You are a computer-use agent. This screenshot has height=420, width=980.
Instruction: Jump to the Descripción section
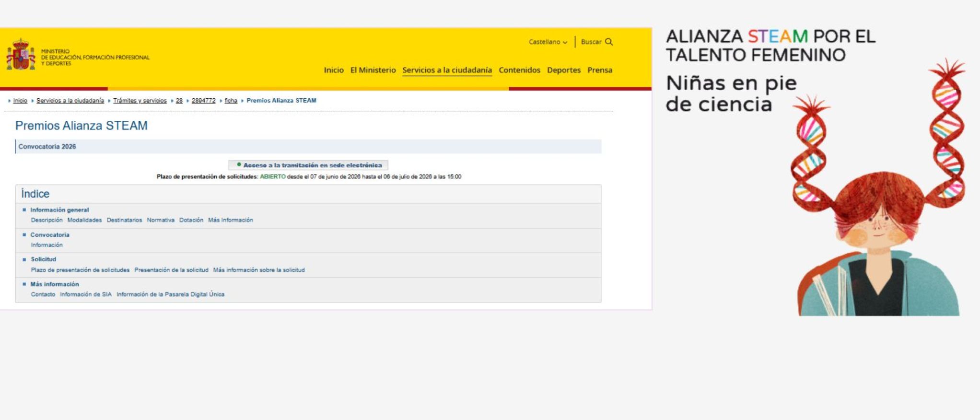click(47, 220)
